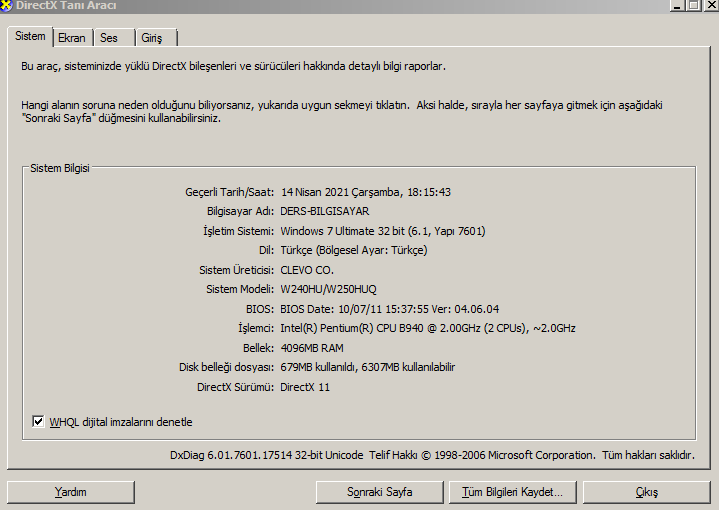Select the computer name DERS-BILGISAYAR
The height and width of the screenshot is (510, 719).
pos(325,211)
